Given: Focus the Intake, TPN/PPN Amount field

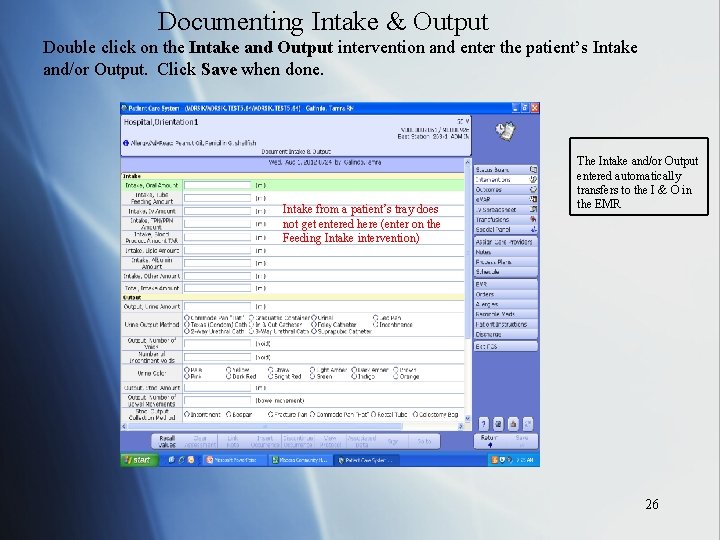Looking at the screenshot, I should [218, 224].
